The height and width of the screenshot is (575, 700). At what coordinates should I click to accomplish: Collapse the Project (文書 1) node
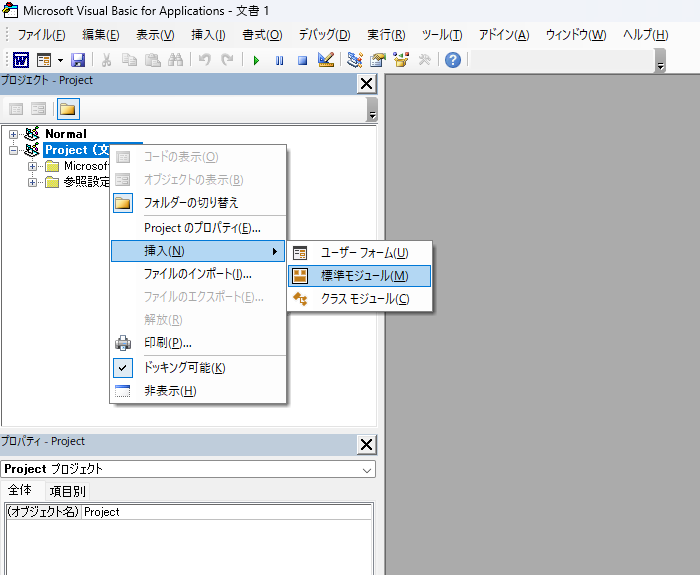(x=13, y=150)
